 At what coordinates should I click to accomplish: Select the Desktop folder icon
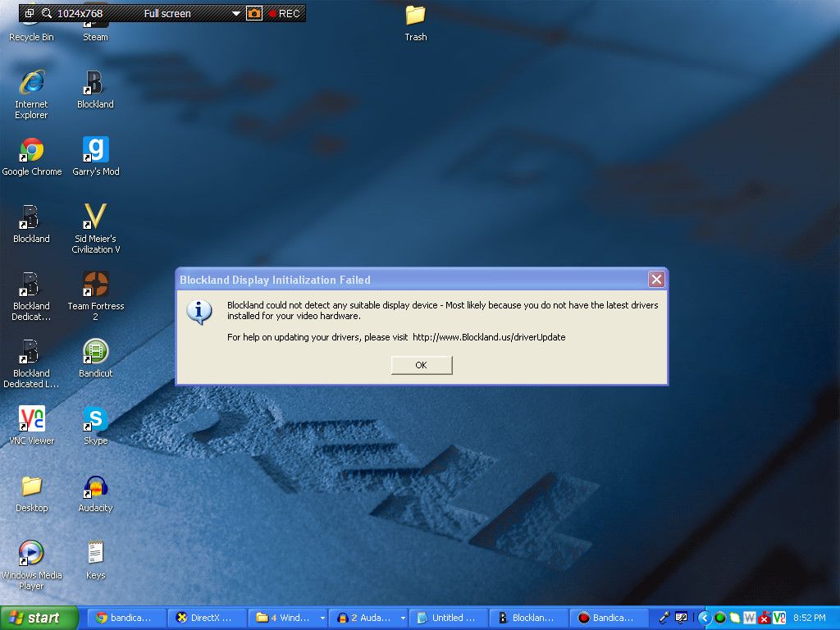(x=32, y=493)
